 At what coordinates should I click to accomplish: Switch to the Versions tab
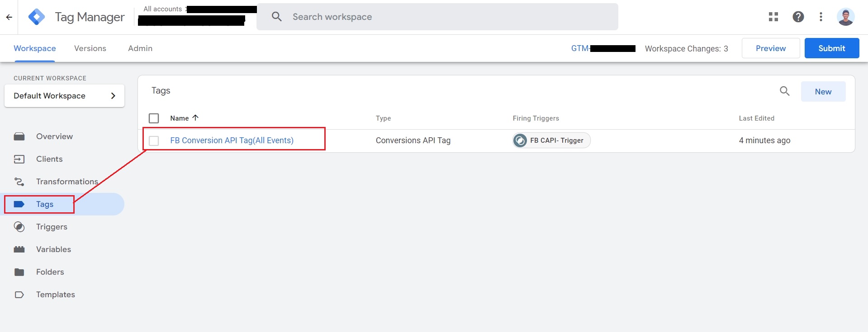click(x=90, y=48)
